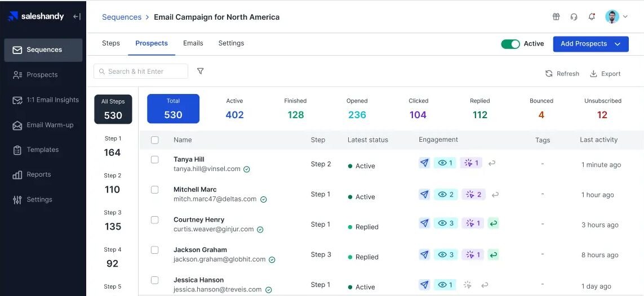Toggle the Active sequence switch

[x=510, y=44]
